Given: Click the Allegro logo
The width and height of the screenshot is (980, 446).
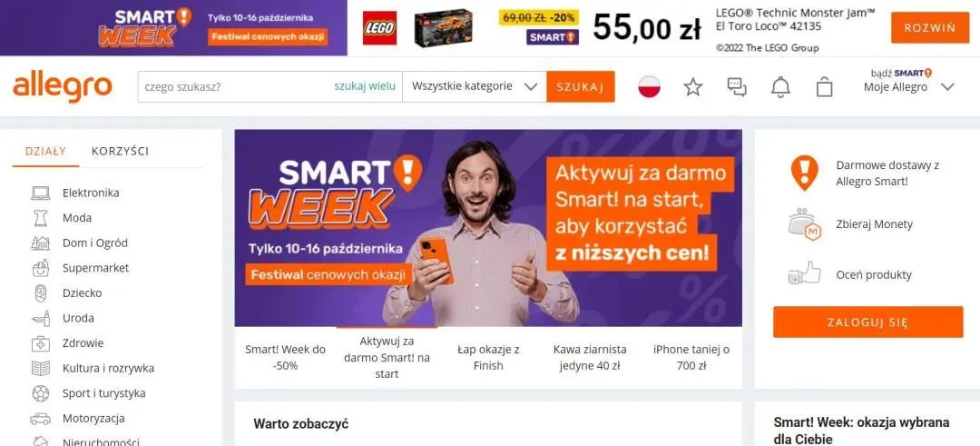Looking at the screenshot, I should (63, 86).
